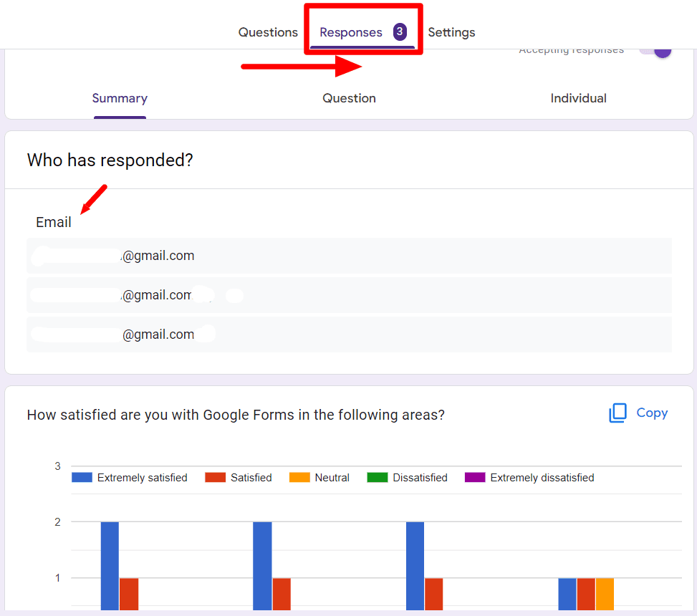Switch to the Responses tab
Viewport: 697px width, 616px height.
click(x=351, y=32)
